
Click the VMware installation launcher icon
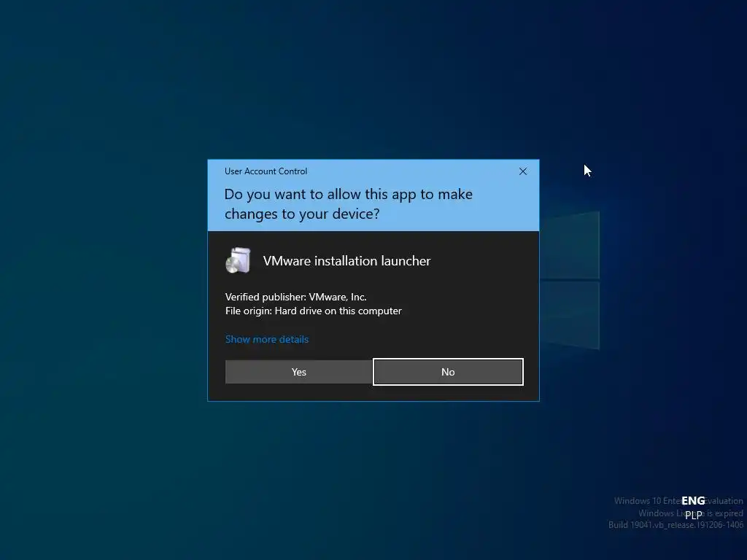point(239,260)
